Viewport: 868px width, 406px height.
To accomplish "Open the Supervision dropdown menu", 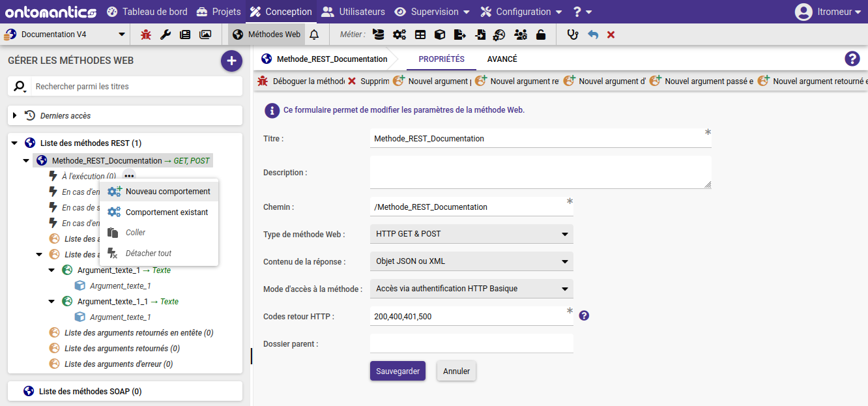I will click(432, 12).
